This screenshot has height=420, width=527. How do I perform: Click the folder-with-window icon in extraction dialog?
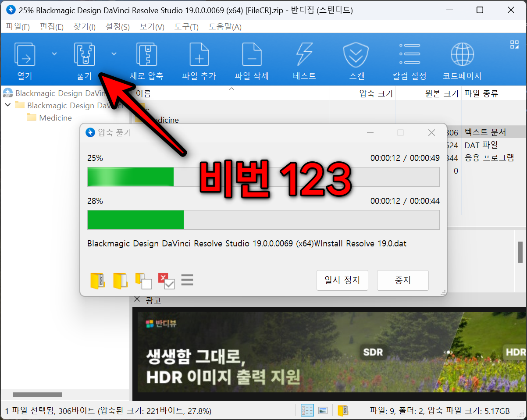point(143,281)
